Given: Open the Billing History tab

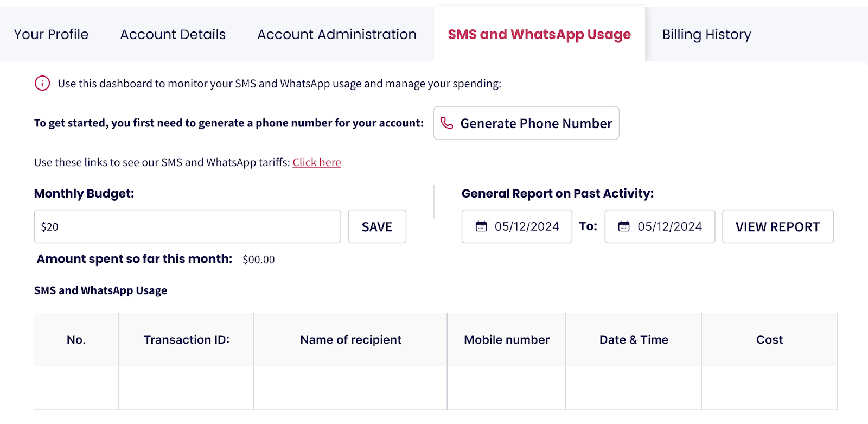Looking at the screenshot, I should tap(706, 34).
